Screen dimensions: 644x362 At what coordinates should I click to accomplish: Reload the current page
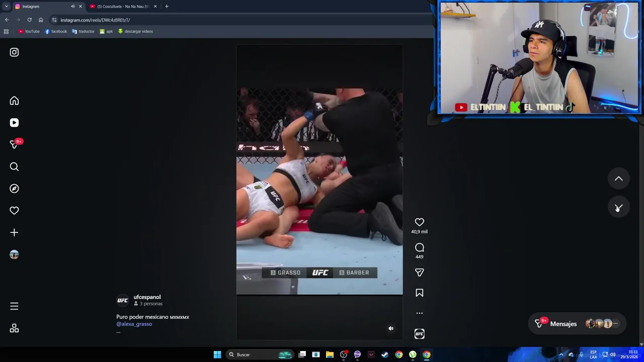(29, 20)
